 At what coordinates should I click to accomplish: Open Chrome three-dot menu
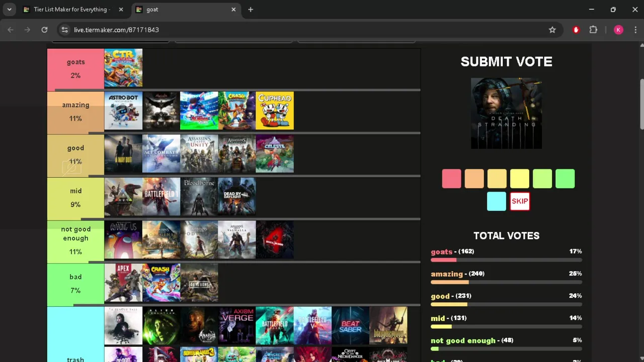tap(635, 30)
